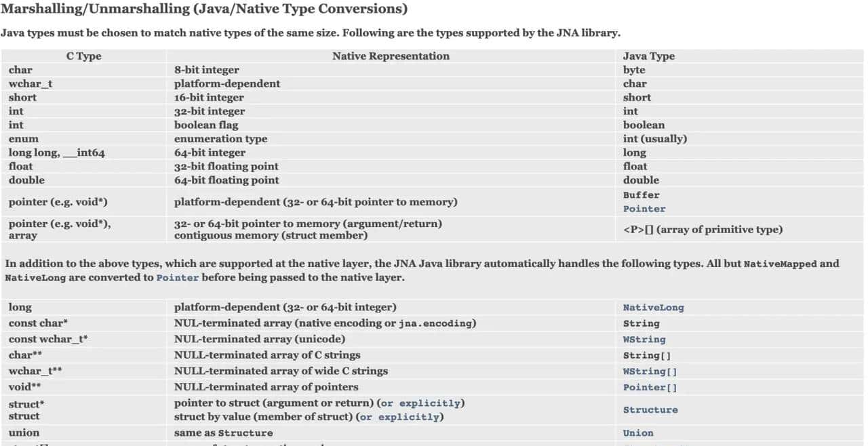Open the NativeLong Java type link

coord(653,308)
